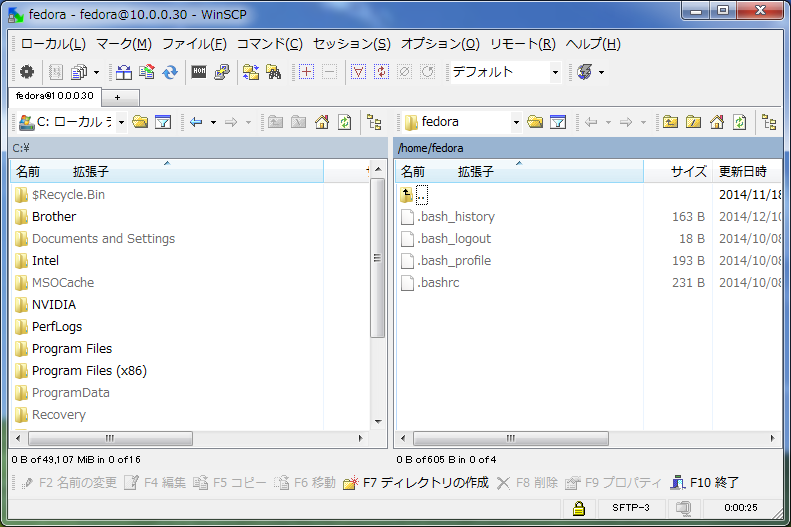Go to remote root directory icon
Viewport: 791px width, 527px height.
pos(694,122)
